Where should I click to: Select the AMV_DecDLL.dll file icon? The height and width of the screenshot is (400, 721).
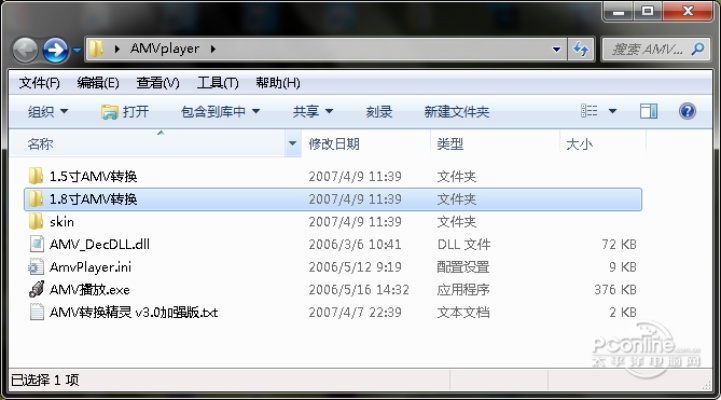click(36, 244)
